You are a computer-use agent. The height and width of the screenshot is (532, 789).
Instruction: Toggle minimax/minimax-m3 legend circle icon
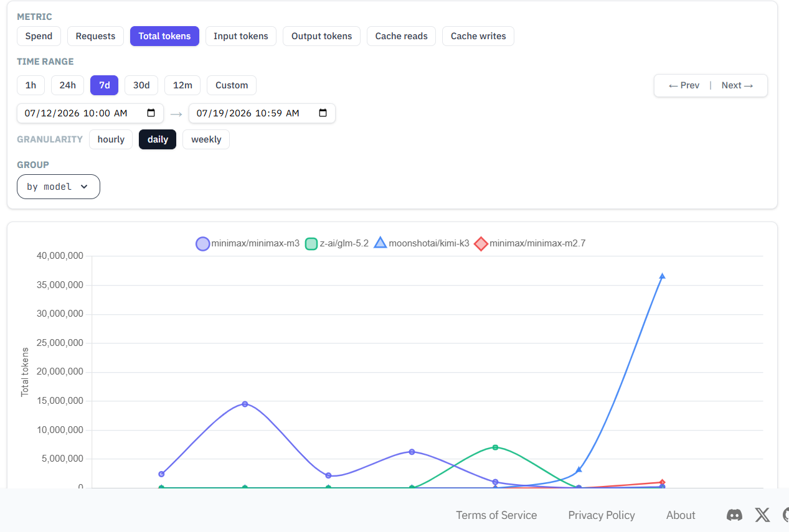pos(203,244)
